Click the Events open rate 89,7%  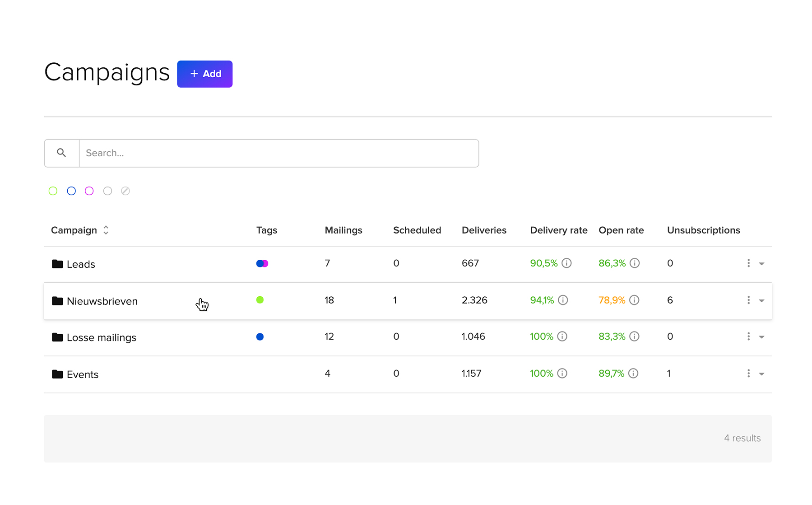[612, 374]
